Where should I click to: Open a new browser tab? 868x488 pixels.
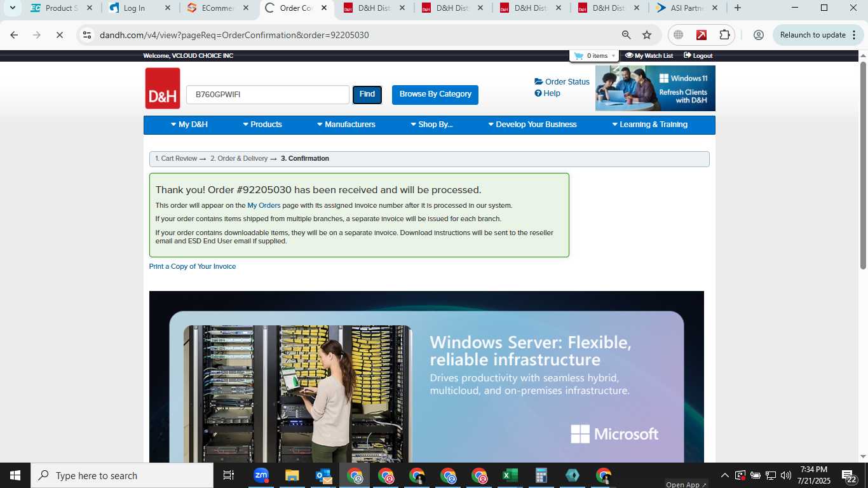(738, 8)
